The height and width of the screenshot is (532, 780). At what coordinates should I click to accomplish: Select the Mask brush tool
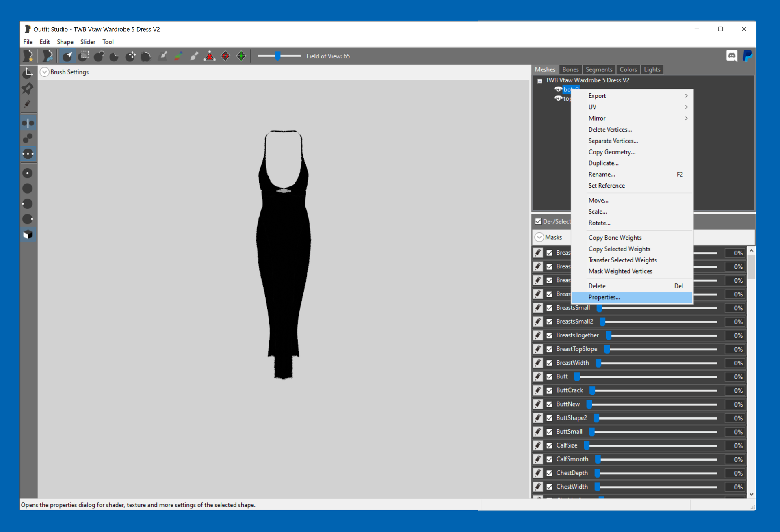(84, 56)
